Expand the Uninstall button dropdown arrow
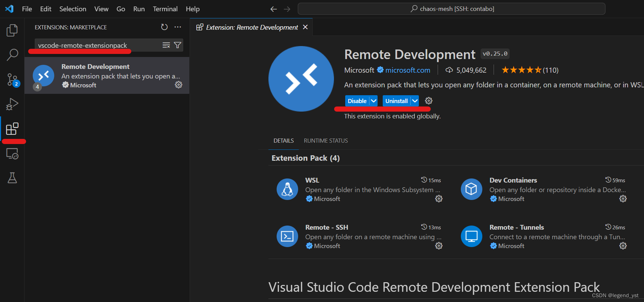The width and height of the screenshot is (644, 302). coord(414,101)
